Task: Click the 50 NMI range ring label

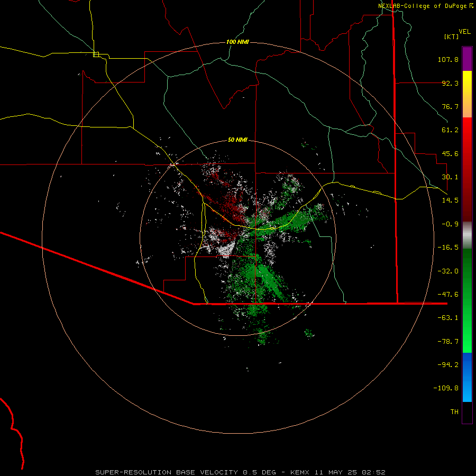Action: (x=237, y=140)
